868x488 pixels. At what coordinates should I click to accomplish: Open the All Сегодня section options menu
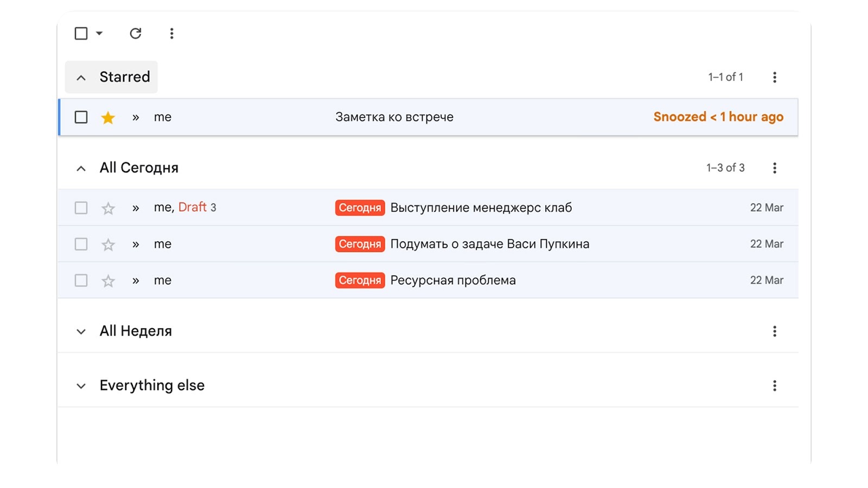click(x=775, y=168)
